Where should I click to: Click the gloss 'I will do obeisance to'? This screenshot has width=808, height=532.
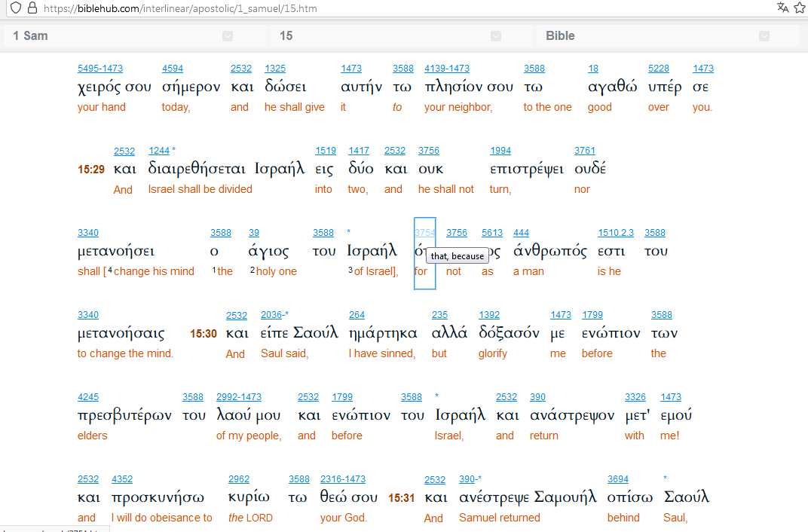(162, 518)
